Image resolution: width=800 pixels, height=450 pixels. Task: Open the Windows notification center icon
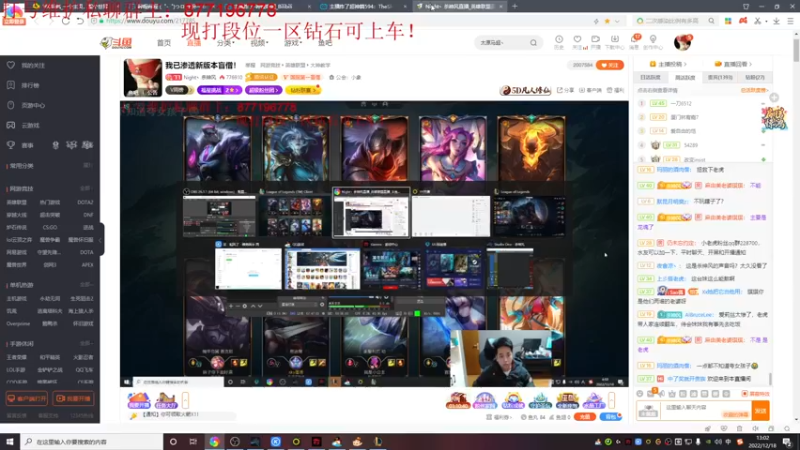(x=787, y=441)
